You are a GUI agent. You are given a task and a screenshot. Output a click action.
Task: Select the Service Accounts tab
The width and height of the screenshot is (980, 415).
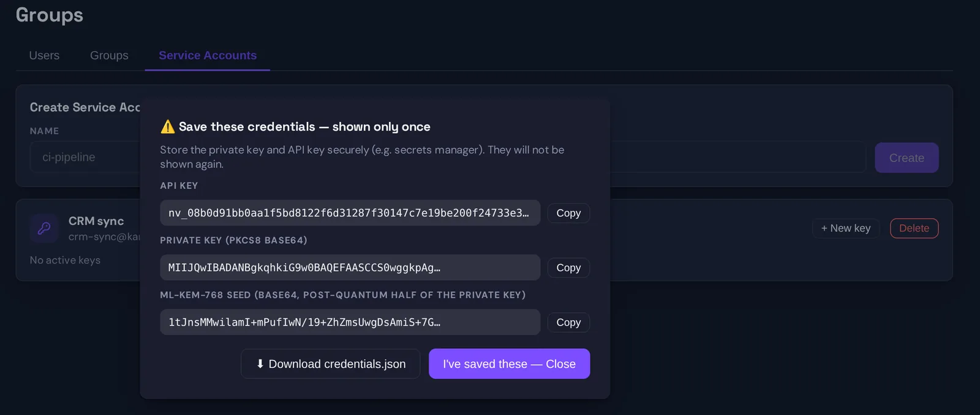pyautogui.click(x=208, y=55)
